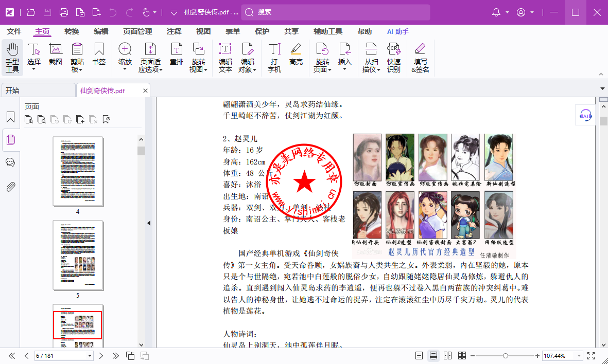The width and height of the screenshot is (608, 364).
Task: Reduce page thumbnails in the 页面 panel
Action: pos(42,120)
